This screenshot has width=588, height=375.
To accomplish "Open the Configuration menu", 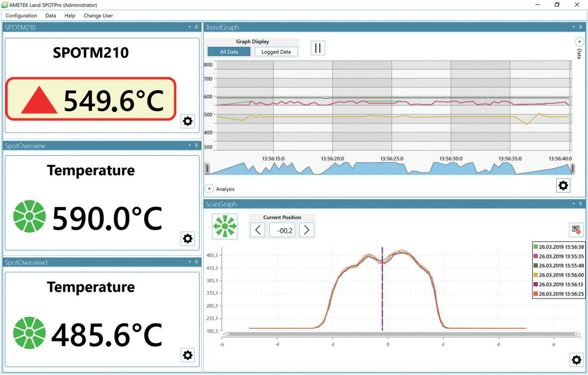I will (21, 16).
